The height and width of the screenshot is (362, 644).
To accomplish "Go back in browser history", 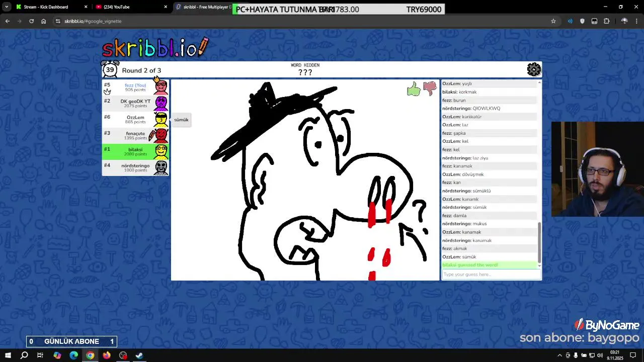I will tap(8, 21).
